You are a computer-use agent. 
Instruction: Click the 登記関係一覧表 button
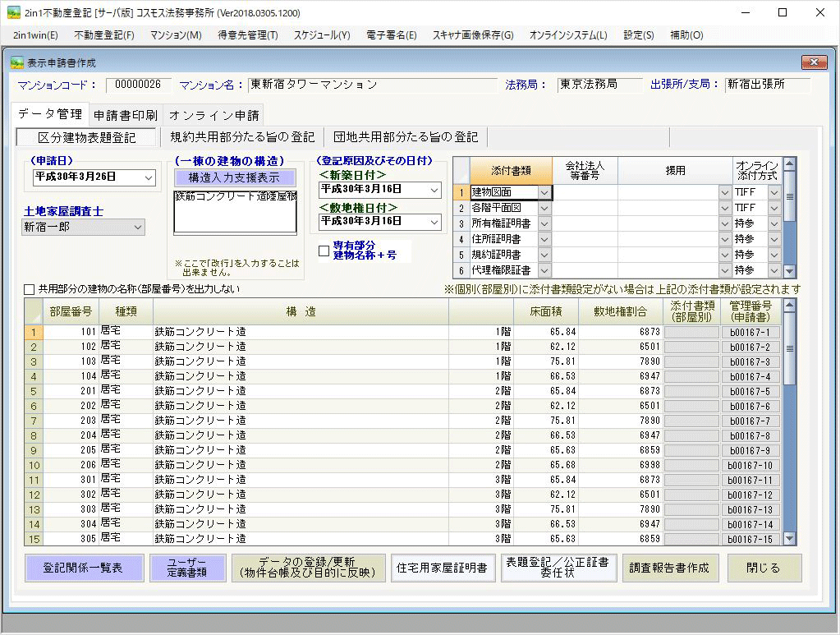coord(83,568)
